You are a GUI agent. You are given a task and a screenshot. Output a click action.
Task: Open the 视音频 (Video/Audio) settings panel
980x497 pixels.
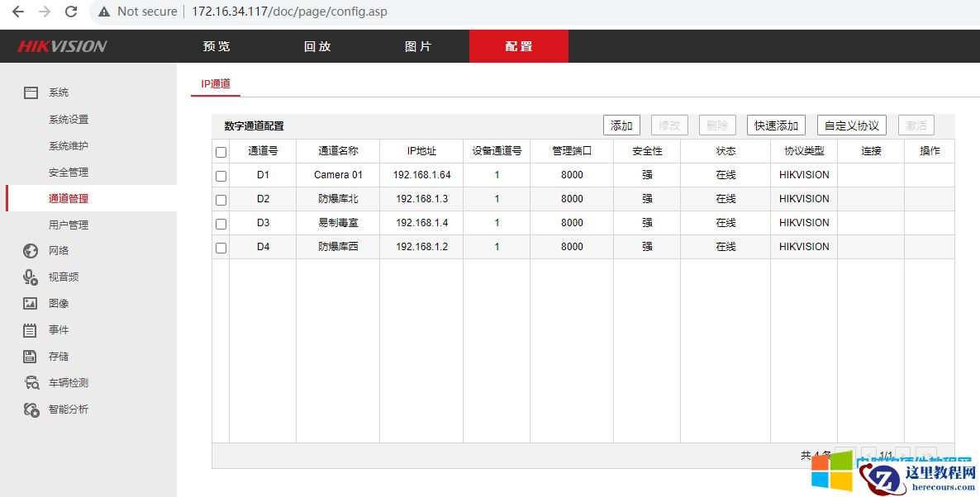point(58,277)
